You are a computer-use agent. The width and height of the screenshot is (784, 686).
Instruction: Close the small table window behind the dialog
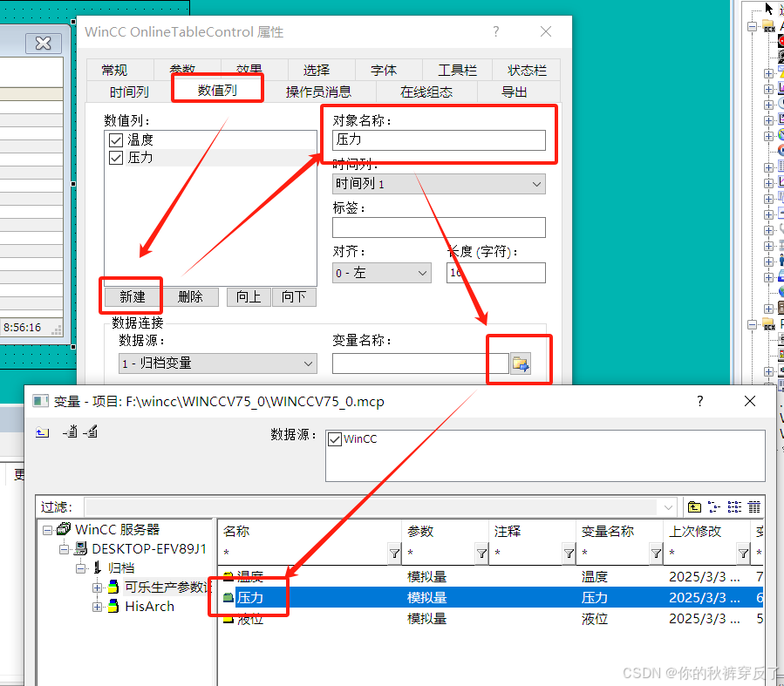(x=44, y=44)
